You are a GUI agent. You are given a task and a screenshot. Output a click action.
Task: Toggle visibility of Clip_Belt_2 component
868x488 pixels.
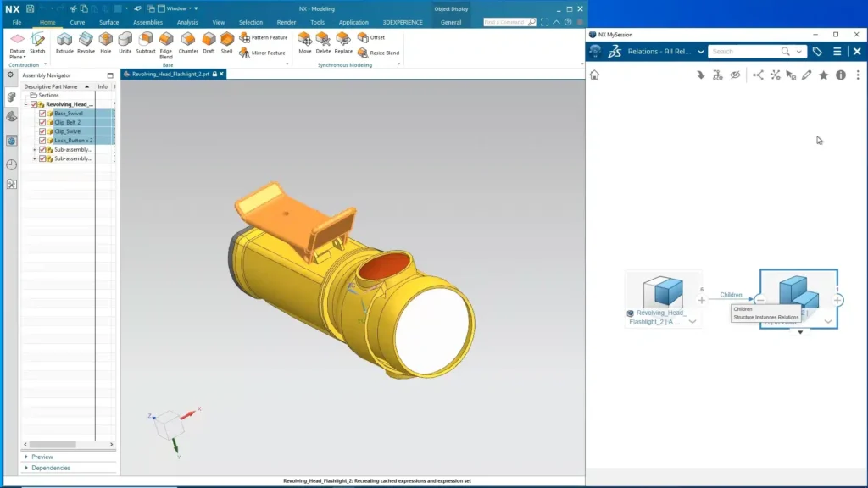[42, 122]
